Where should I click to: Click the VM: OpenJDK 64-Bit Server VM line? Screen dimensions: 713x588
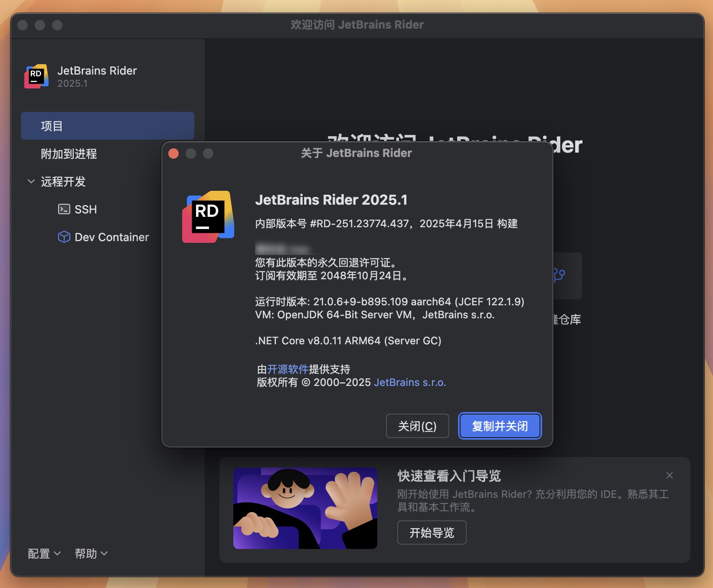[x=375, y=314]
